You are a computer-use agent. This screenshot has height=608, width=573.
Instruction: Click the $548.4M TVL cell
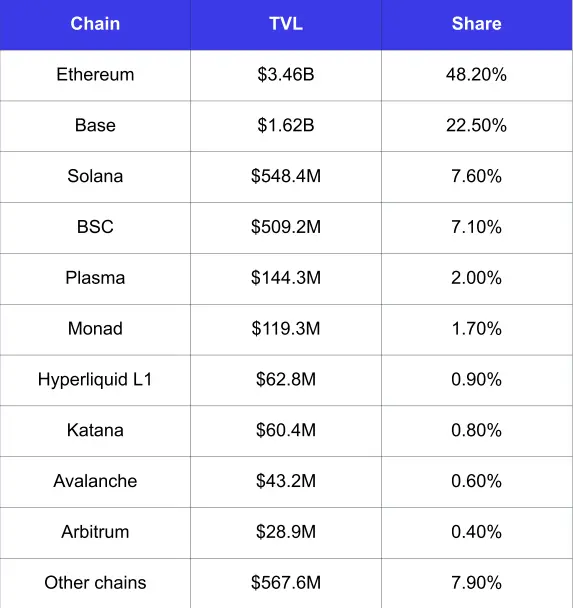[286, 176]
